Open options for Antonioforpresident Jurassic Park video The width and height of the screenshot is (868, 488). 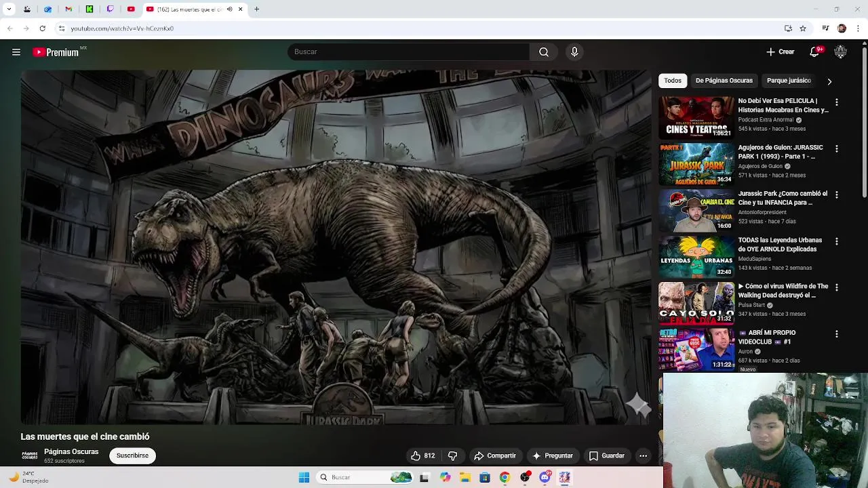tap(836, 195)
